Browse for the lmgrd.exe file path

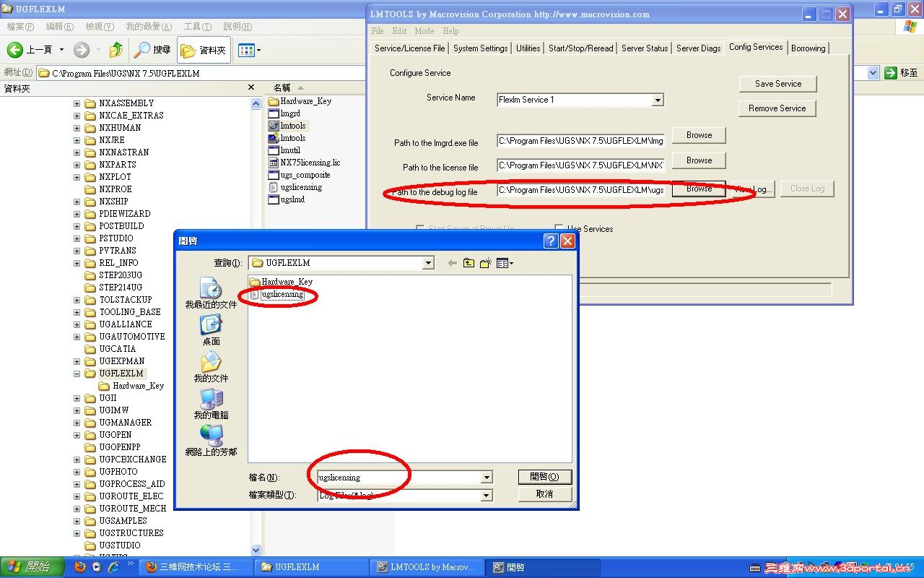click(699, 135)
